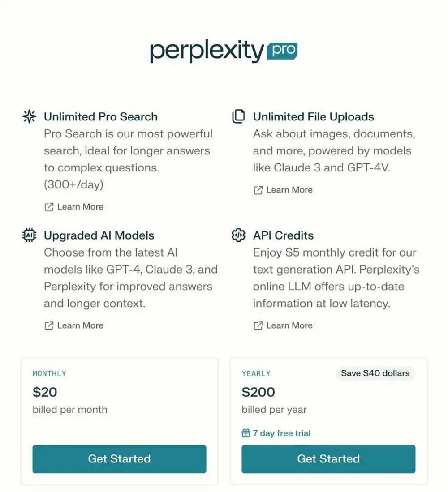The width and height of the screenshot is (448, 492).
Task: Select the Monthly $20 pricing card
Action: 119,421
